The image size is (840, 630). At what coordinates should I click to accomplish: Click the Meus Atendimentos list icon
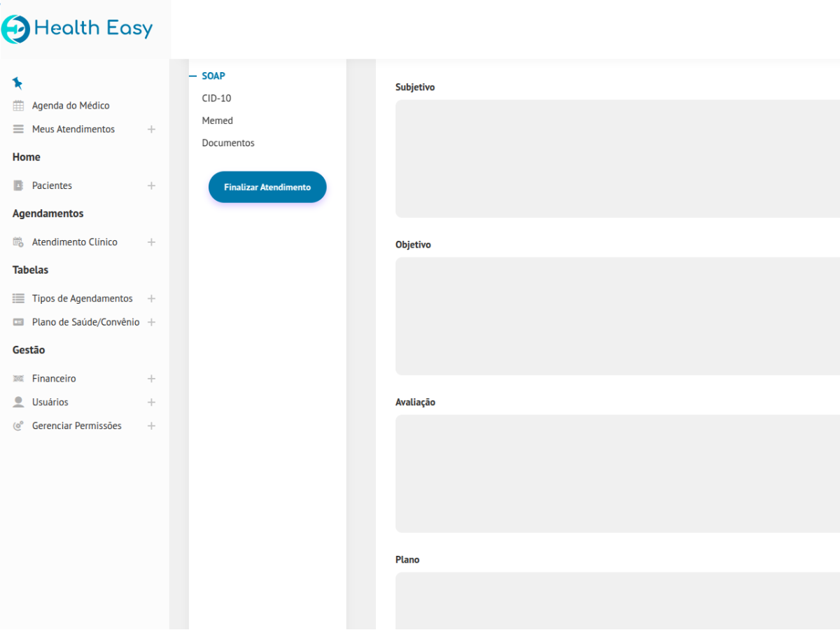coord(19,129)
